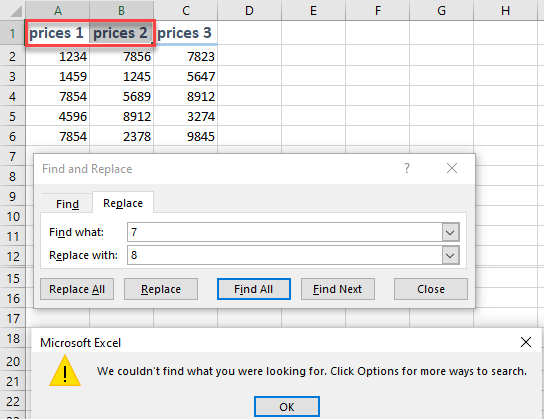Click cell containing 1245
This screenshot has width=544, height=419.
(x=121, y=76)
